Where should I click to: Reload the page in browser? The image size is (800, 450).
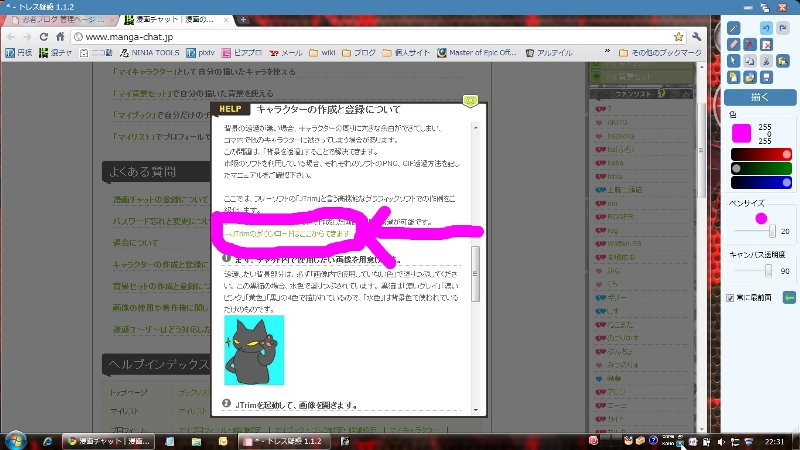(x=44, y=37)
